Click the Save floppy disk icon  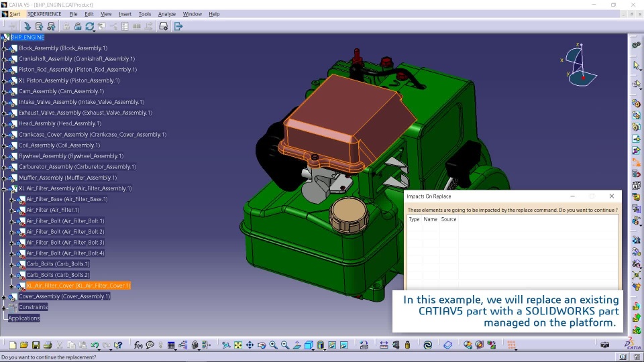(x=36, y=345)
